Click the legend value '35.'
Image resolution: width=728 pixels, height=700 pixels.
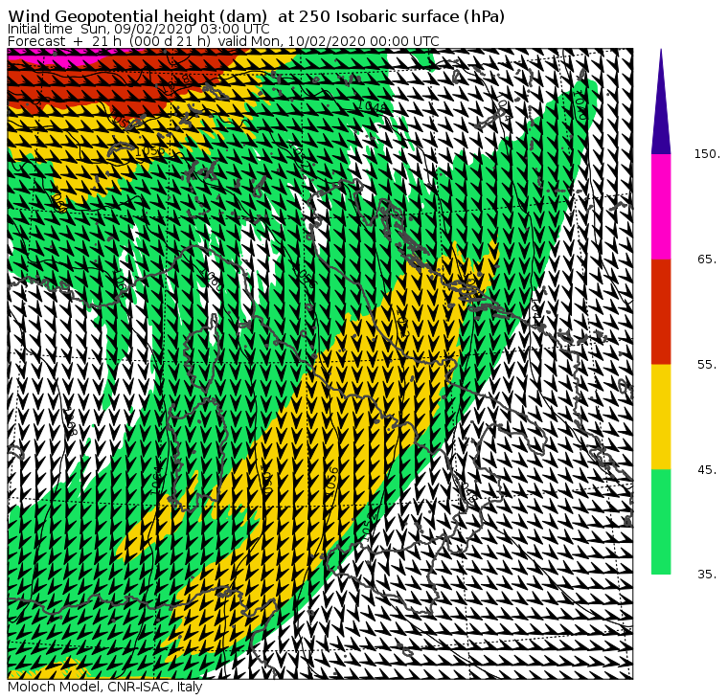(x=707, y=575)
